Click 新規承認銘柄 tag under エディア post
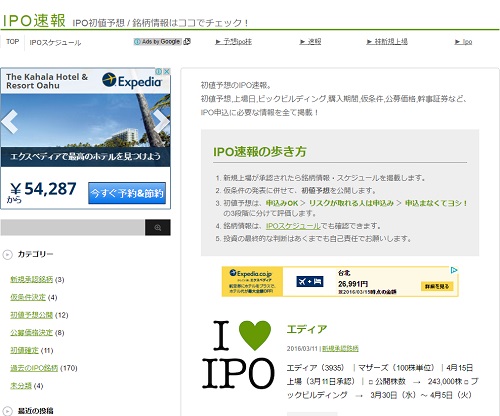This screenshot has width=500, height=416. tap(340, 349)
